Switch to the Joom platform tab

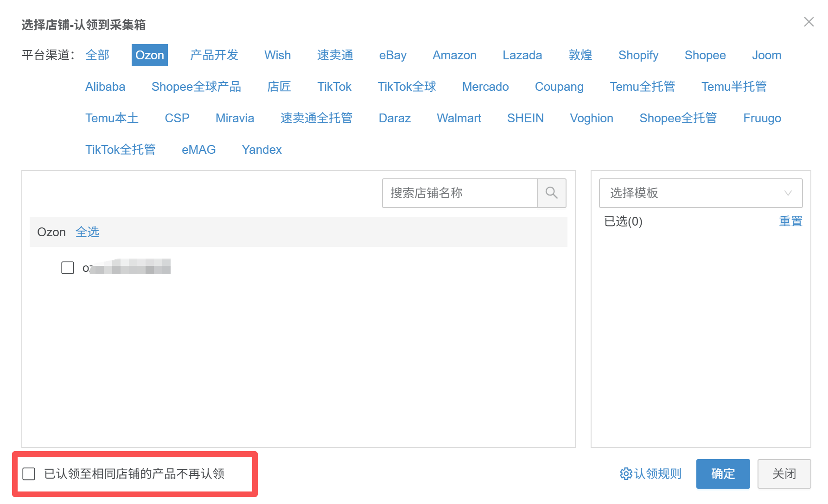(x=767, y=55)
